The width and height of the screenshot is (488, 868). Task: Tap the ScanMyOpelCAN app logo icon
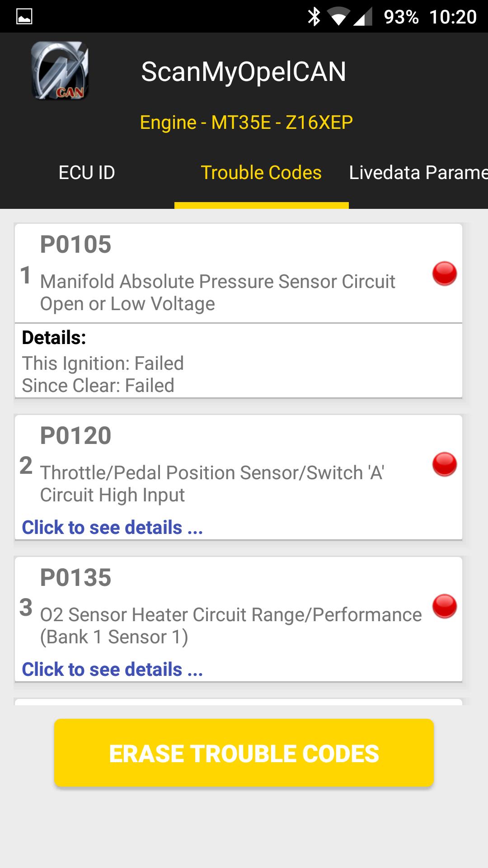click(x=60, y=71)
